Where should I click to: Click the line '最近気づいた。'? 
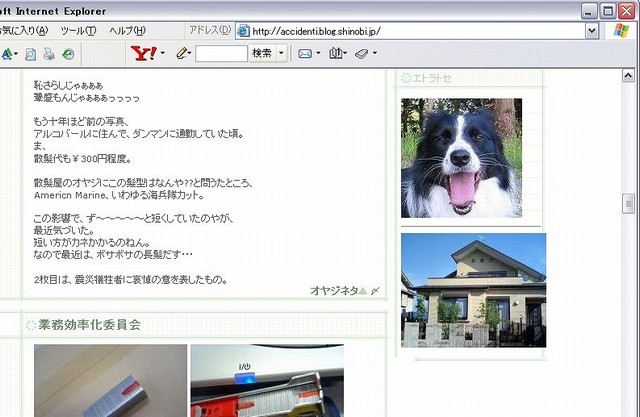click(x=64, y=231)
